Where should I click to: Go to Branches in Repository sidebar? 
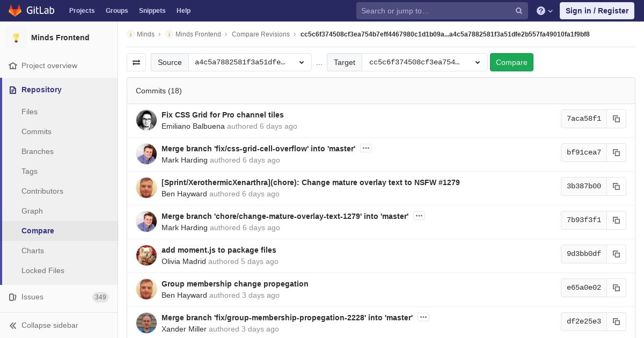[x=38, y=151]
